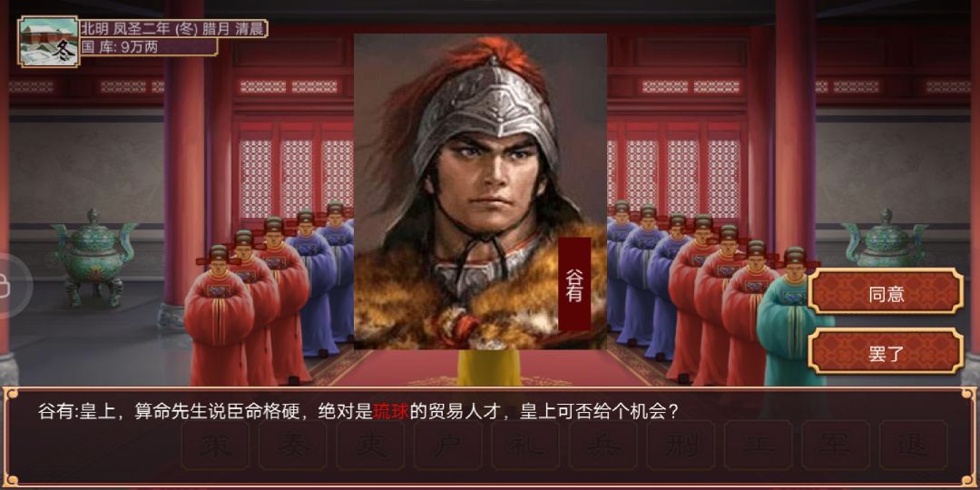This screenshot has width=980, height=490.
Task: Open the winter season palace icon
Action: click(x=48, y=41)
